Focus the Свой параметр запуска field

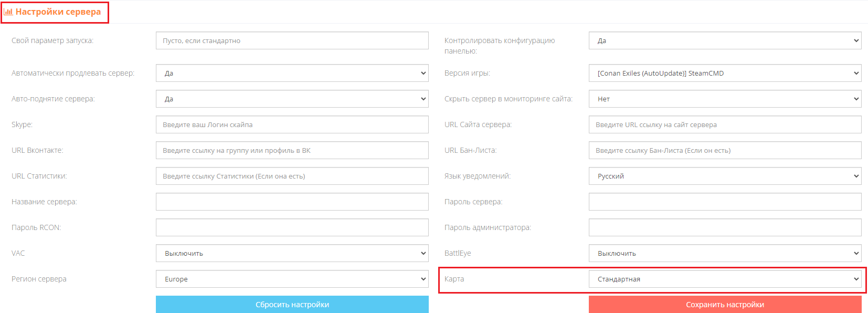tap(292, 40)
